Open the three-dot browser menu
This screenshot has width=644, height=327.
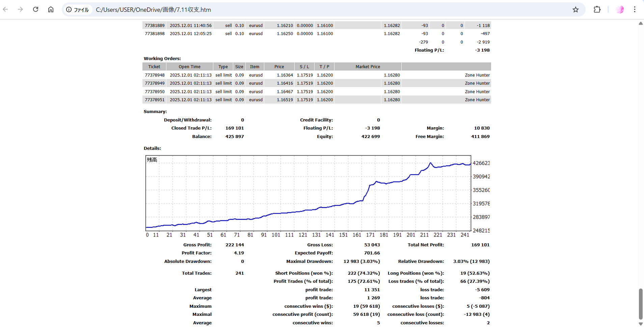coord(635,9)
